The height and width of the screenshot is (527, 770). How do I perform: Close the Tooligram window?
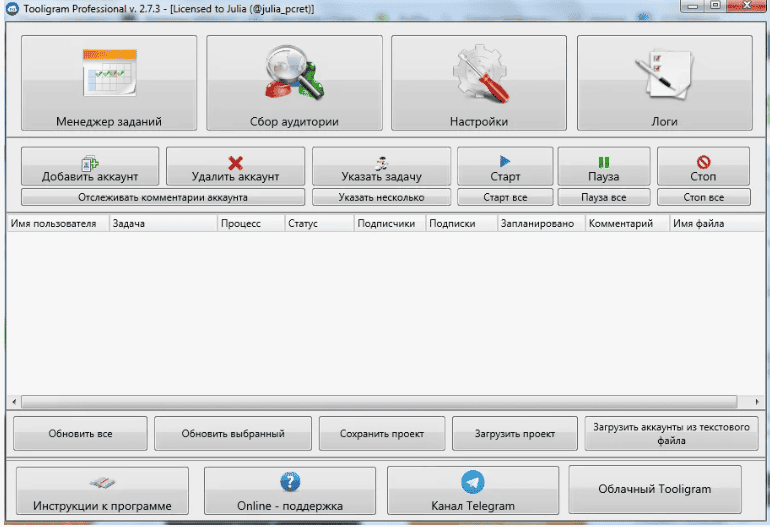tap(746, 6)
